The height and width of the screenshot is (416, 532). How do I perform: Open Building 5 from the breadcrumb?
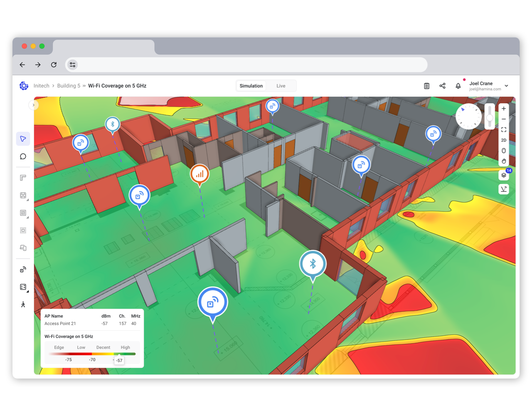point(69,86)
